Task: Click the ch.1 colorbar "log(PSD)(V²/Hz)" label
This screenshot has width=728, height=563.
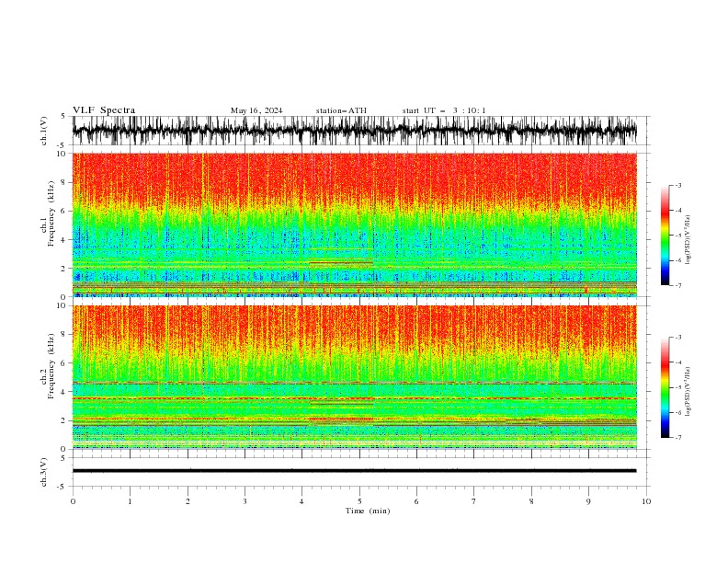Action: click(x=688, y=240)
